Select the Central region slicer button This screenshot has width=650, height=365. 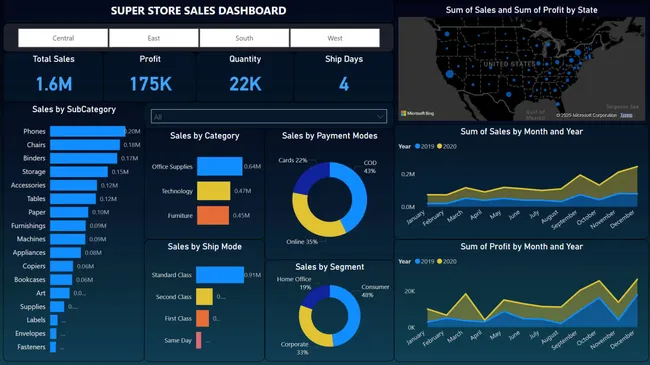pos(63,38)
